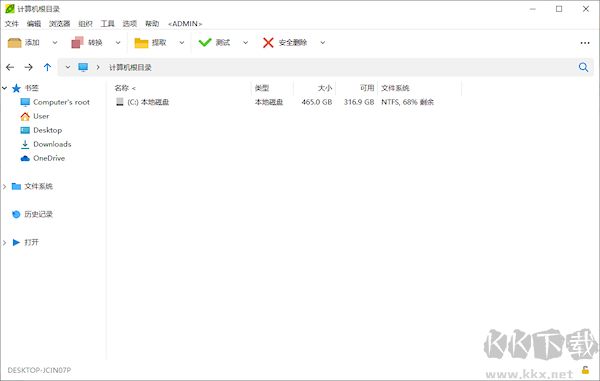
Task: Click the breadcrumb chevron before 计算机根目录
Action: coord(98,67)
